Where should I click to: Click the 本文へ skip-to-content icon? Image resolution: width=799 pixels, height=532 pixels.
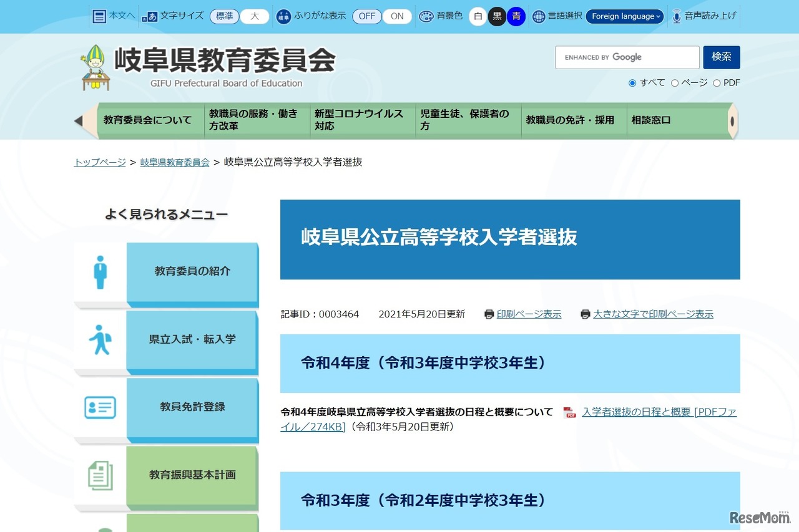(100, 16)
